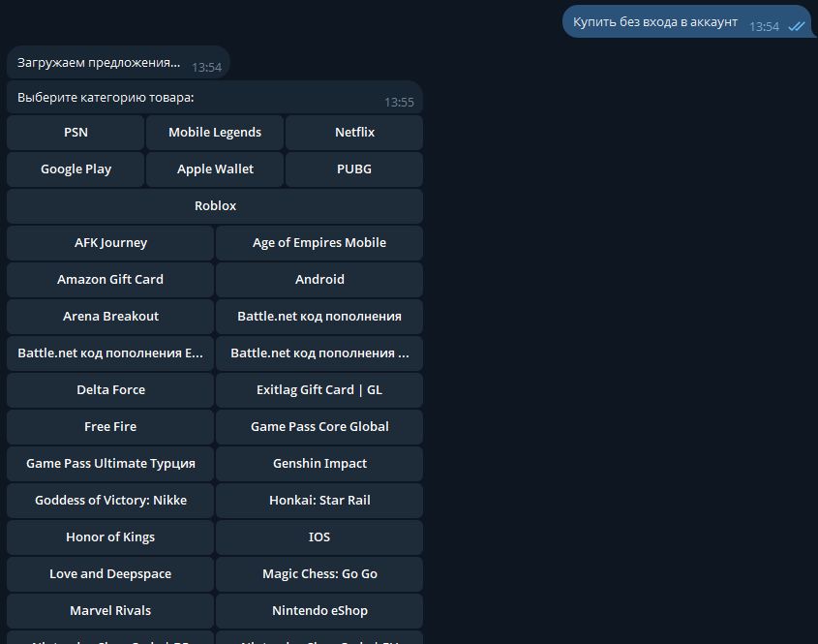Viewport: 818px width, 644px height.
Task: Open the Roblox category
Action: tap(215, 206)
